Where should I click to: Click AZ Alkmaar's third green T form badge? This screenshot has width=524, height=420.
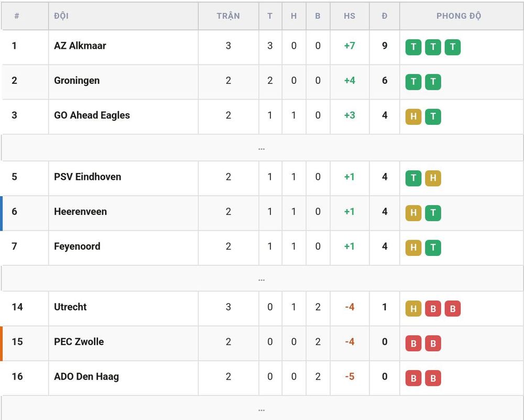(453, 47)
